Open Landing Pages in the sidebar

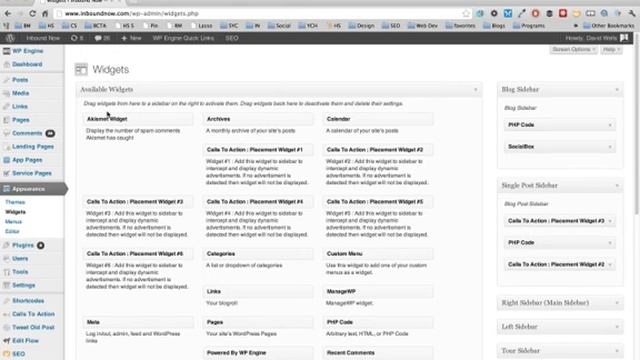pyautogui.click(x=32, y=147)
